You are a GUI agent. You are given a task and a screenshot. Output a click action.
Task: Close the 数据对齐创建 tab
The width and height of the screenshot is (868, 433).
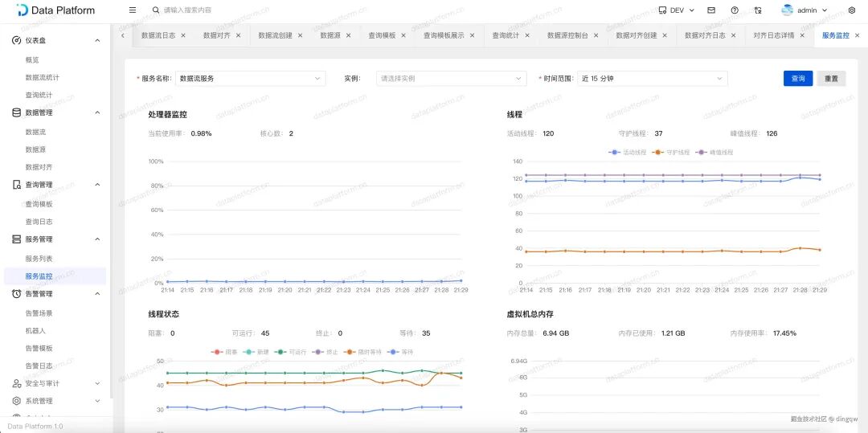(665, 35)
